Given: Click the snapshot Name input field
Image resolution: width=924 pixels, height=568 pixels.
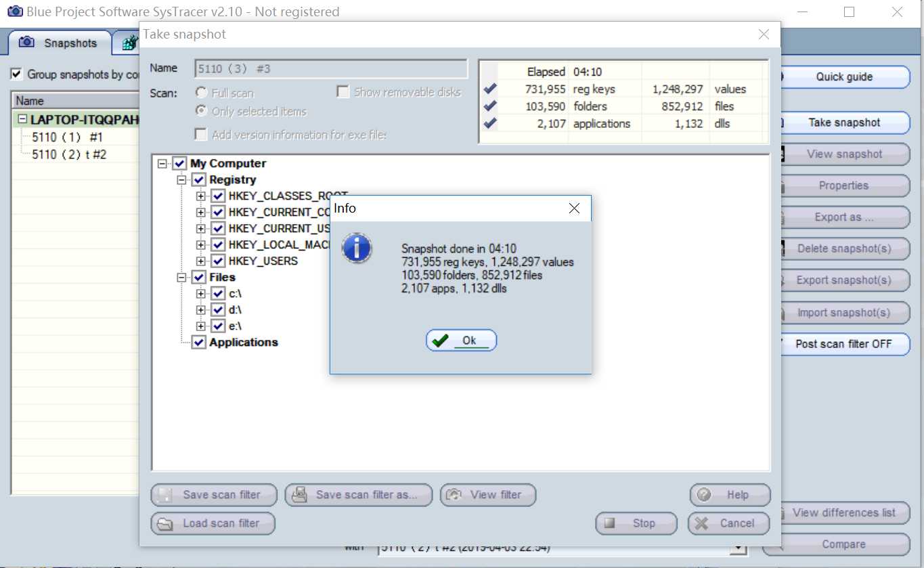Looking at the screenshot, I should [x=331, y=68].
